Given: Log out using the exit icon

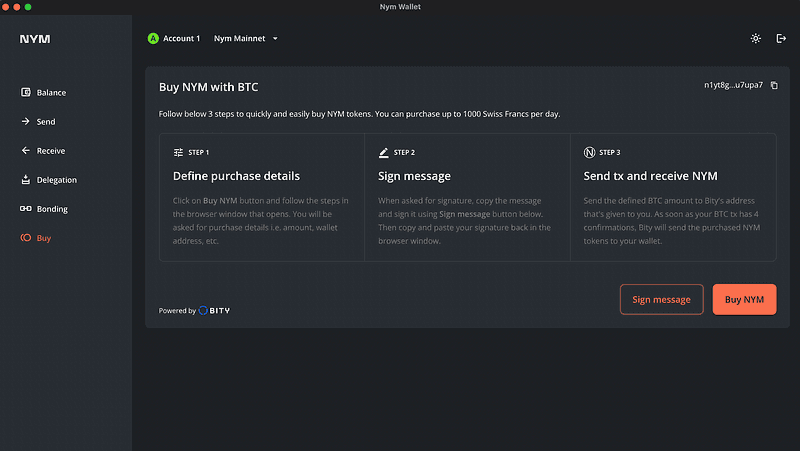Looking at the screenshot, I should tap(781, 38).
